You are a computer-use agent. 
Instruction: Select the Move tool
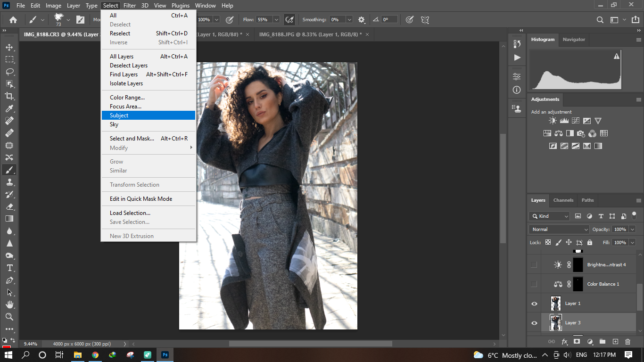click(9, 47)
